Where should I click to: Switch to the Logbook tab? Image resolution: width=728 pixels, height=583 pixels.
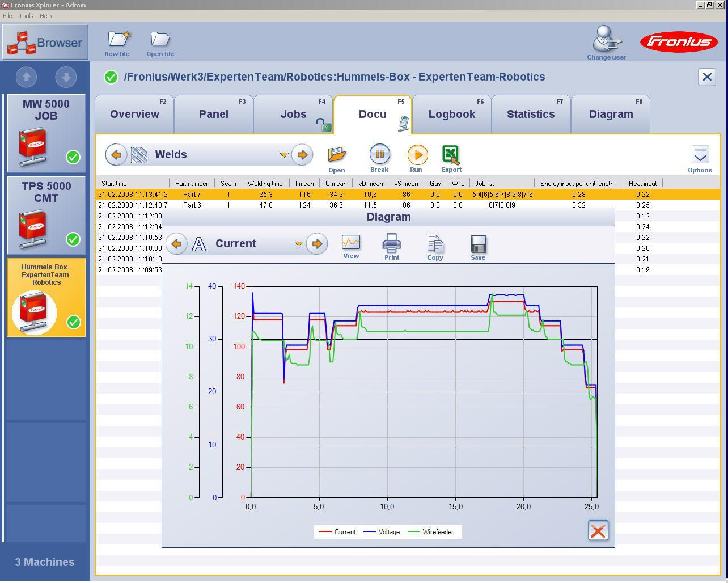coord(452,114)
